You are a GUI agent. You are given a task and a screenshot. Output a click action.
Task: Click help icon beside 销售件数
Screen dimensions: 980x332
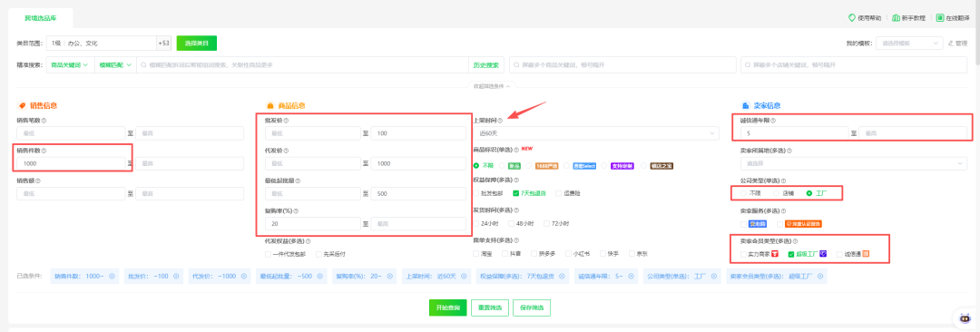(x=44, y=151)
